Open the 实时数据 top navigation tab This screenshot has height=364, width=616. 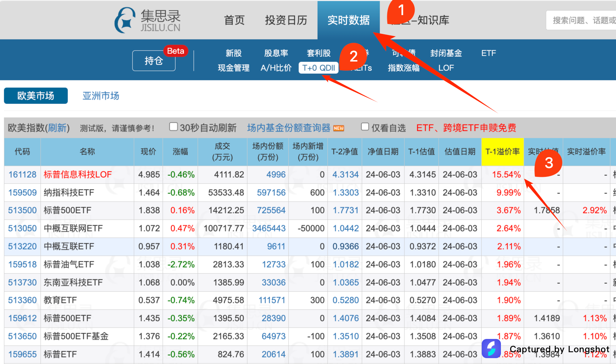[x=348, y=20]
